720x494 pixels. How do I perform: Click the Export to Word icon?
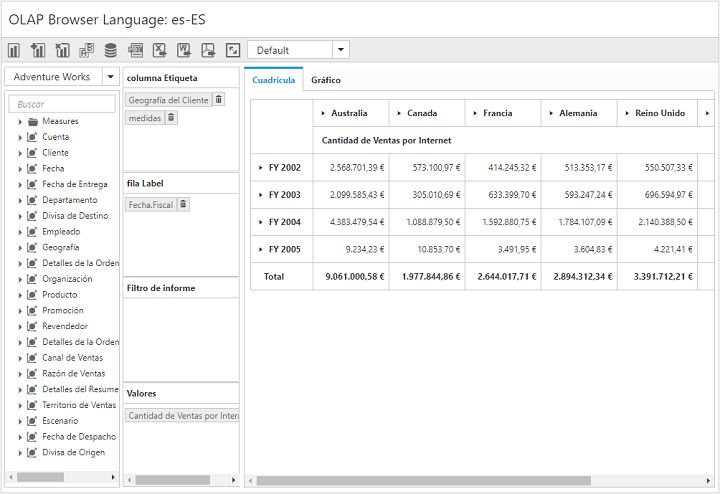tap(184, 50)
